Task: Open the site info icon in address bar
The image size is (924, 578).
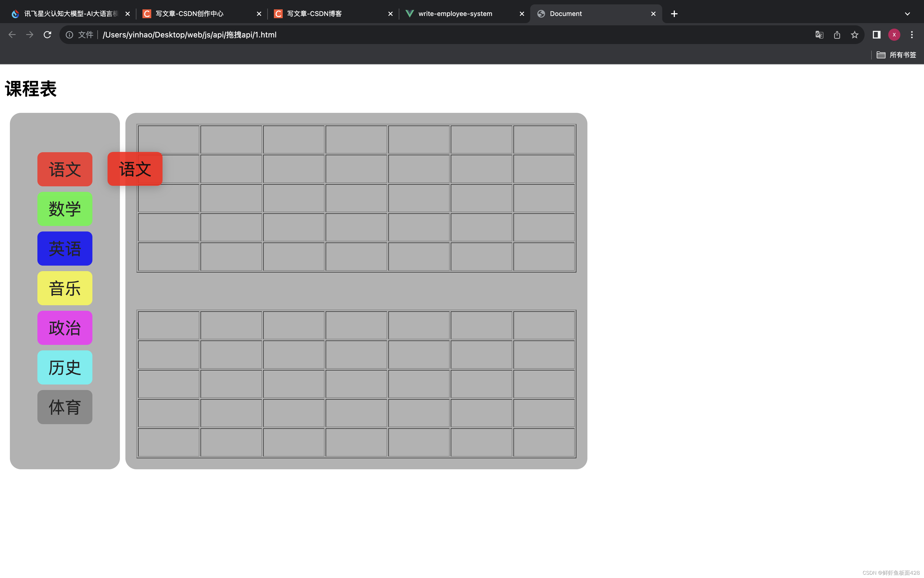Action: click(x=70, y=35)
